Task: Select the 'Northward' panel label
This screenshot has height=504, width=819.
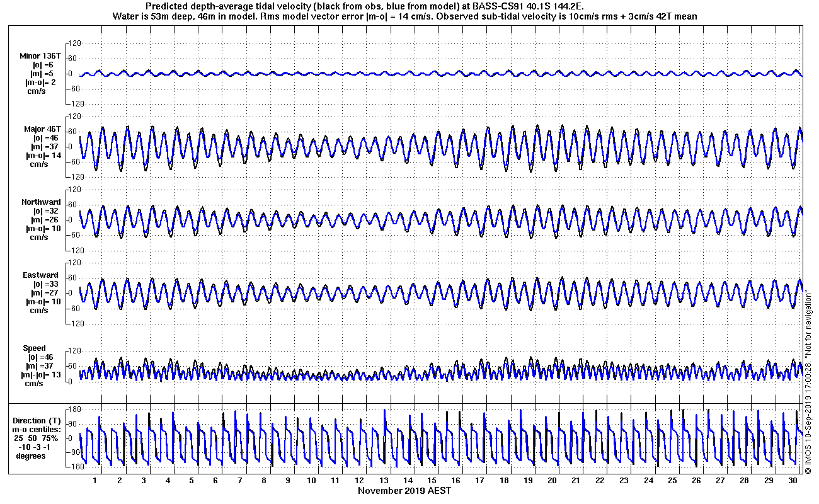Action: pyautogui.click(x=41, y=202)
